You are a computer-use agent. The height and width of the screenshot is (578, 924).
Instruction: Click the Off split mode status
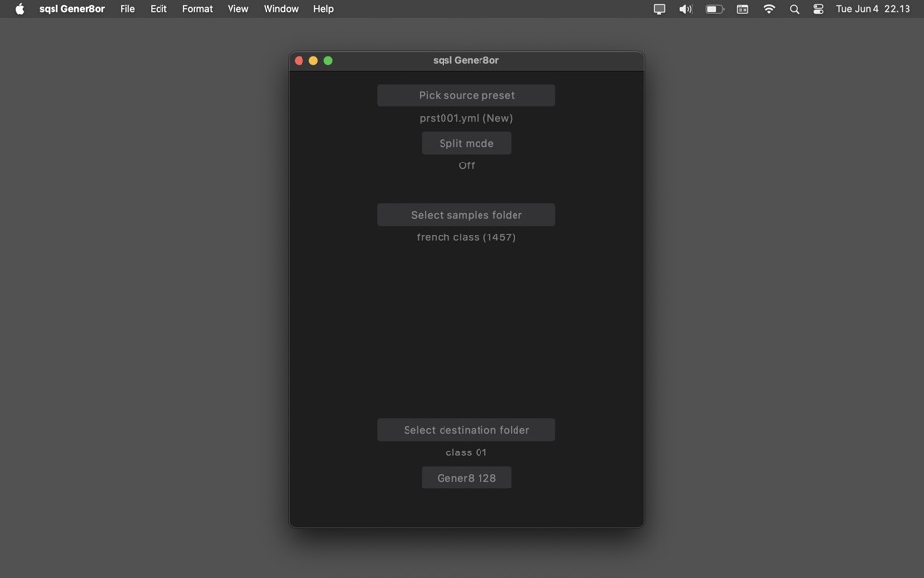click(x=466, y=165)
